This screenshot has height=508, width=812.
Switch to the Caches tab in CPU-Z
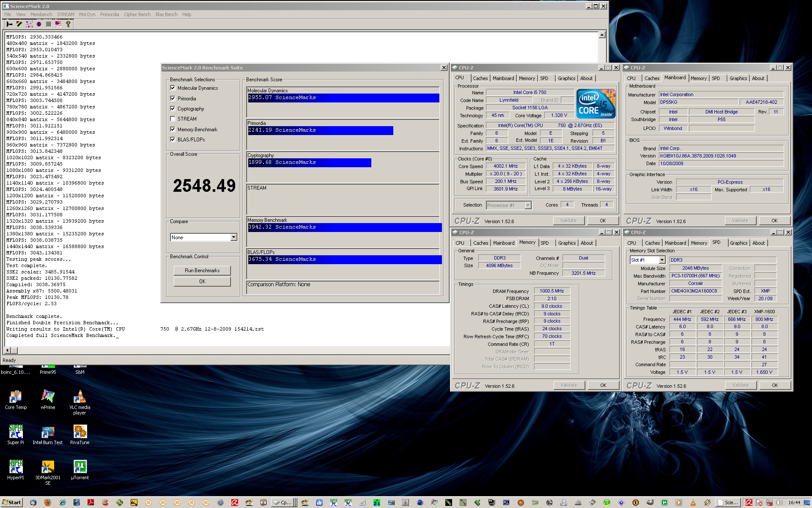[x=480, y=78]
